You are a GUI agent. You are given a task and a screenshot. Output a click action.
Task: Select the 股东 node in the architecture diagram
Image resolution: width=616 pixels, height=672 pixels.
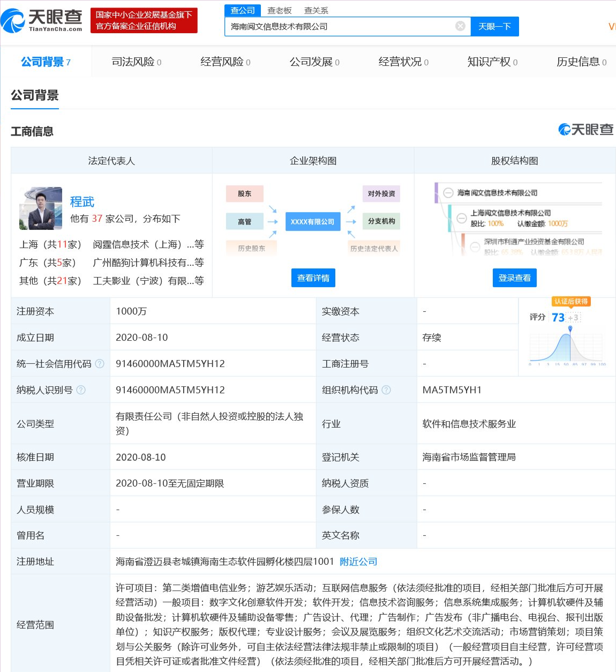(x=244, y=193)
